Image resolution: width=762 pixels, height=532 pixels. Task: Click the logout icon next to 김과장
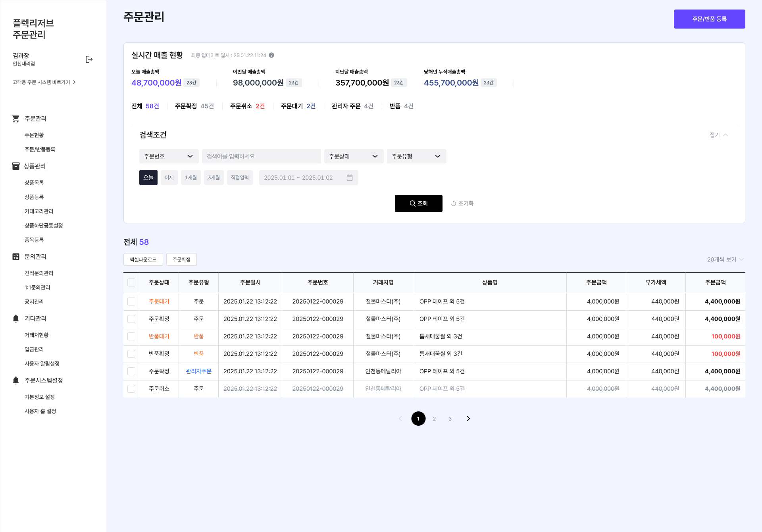tap(89, 59)
